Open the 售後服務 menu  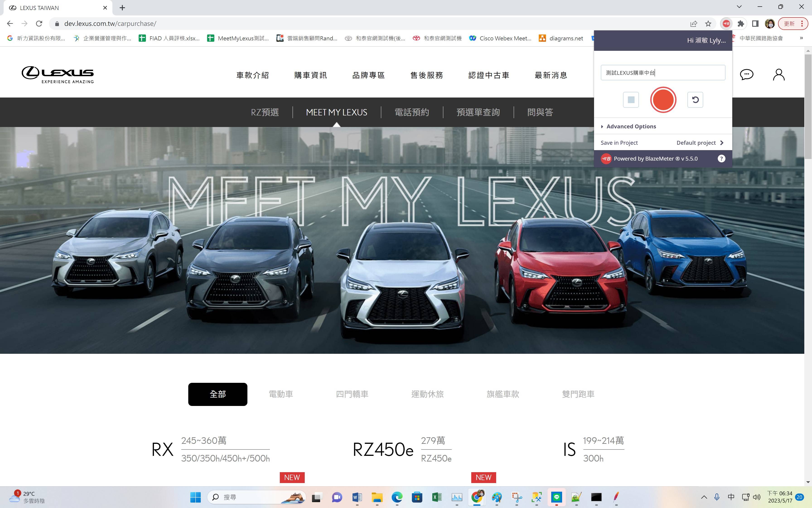[426, 75]
